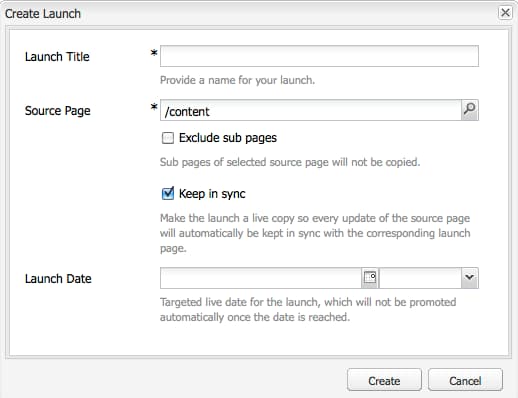
Task: Enable the Exclude sub pages checkbox
Action: click(168, 138)
